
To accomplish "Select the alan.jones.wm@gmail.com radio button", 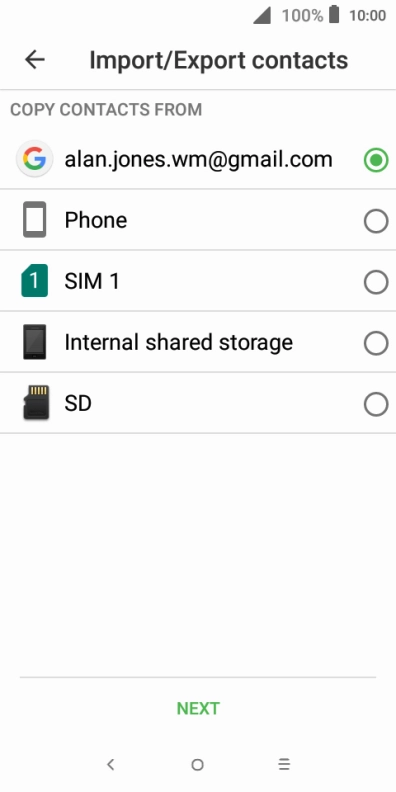I will pyautogui.click(x=376, y=161).
